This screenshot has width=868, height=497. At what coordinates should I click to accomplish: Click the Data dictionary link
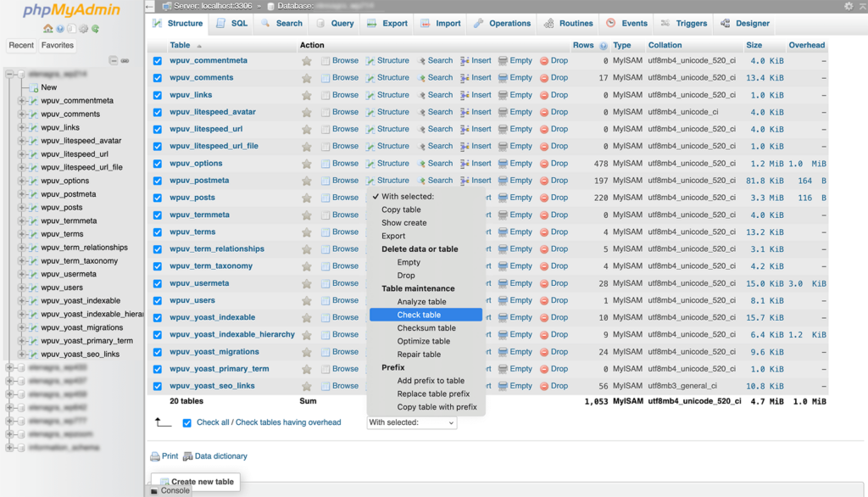point(221,456)
